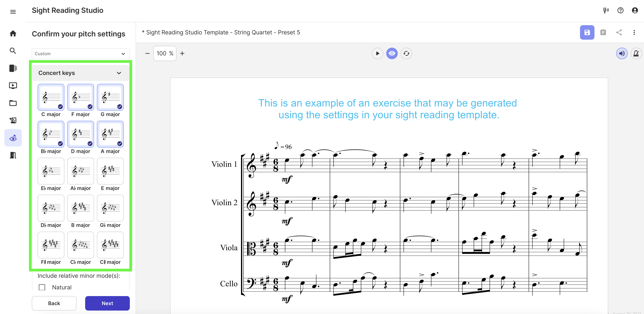Go to Home in the sidebar

pyautogui.click(x=13, y=33)
